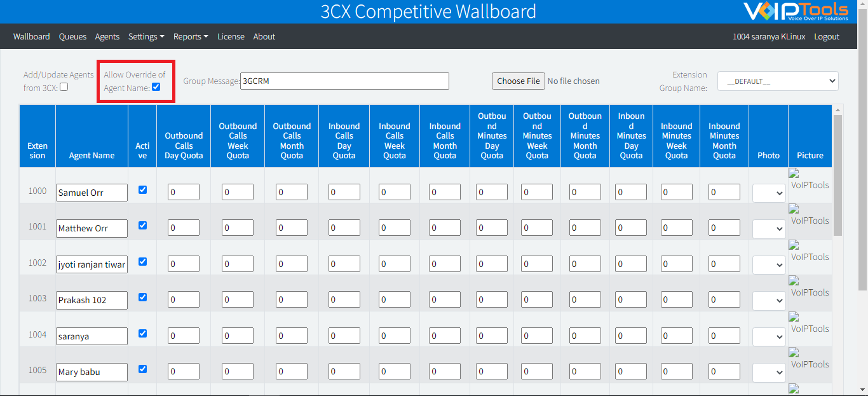Open Photo dropdown for extension 1005

pyautogui.click(x=769, y=372)
